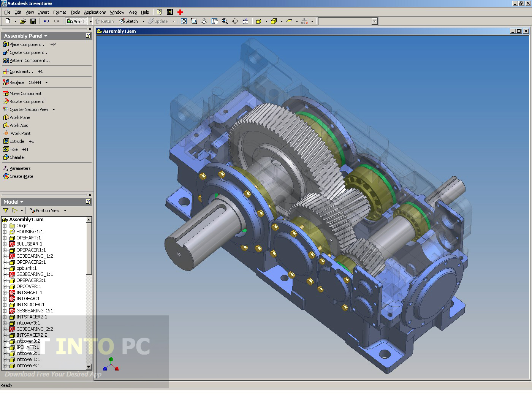Open the Window menu

tap(117, 12)
